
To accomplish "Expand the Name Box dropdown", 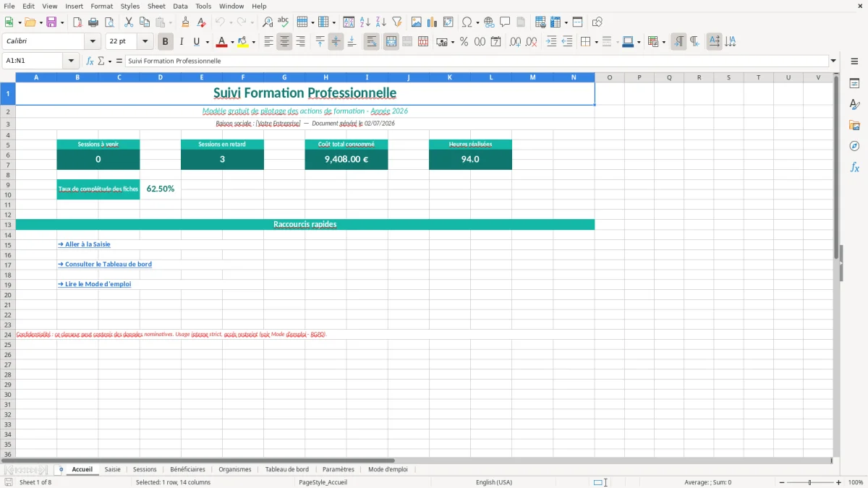I will click(x=72, y=61).
